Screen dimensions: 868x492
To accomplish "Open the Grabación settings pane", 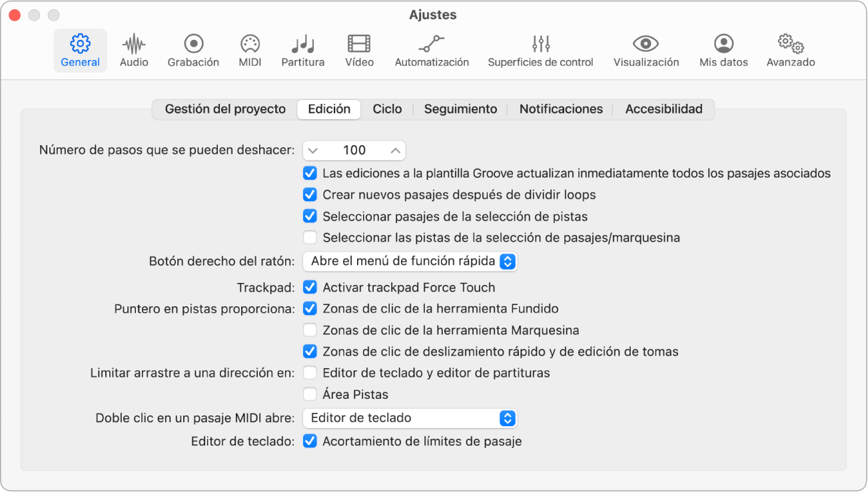I will click(x=193, y=50).
